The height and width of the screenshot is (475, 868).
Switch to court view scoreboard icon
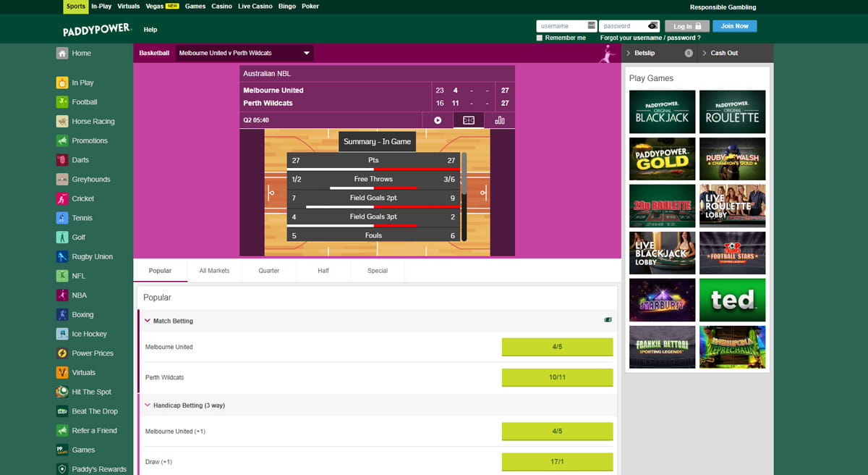click(469, 120)
